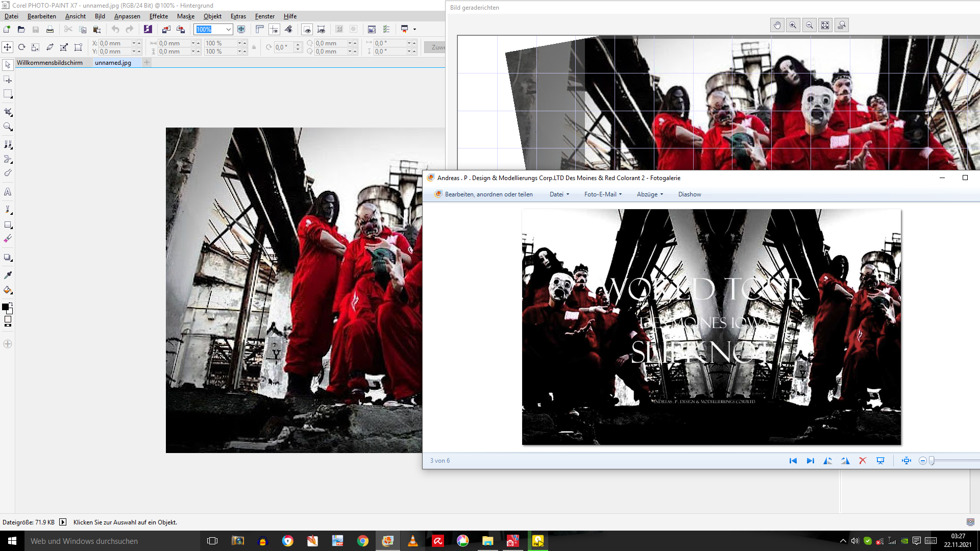Image resolution: width=980 pixels, height=551 pixels.
Task: Click Zoom out icon in Bild geraderichten
Action: 810,25
